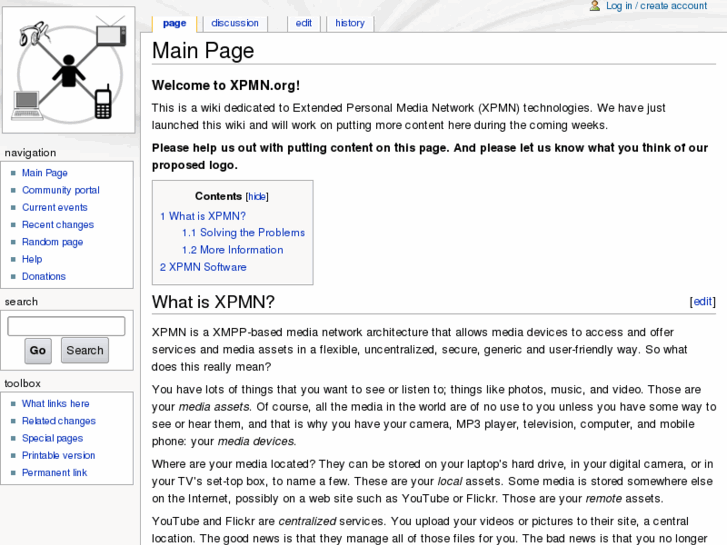Jump to 1.2 More Information
This screenshot has width=727, height=545.
[x=232, y=250]
